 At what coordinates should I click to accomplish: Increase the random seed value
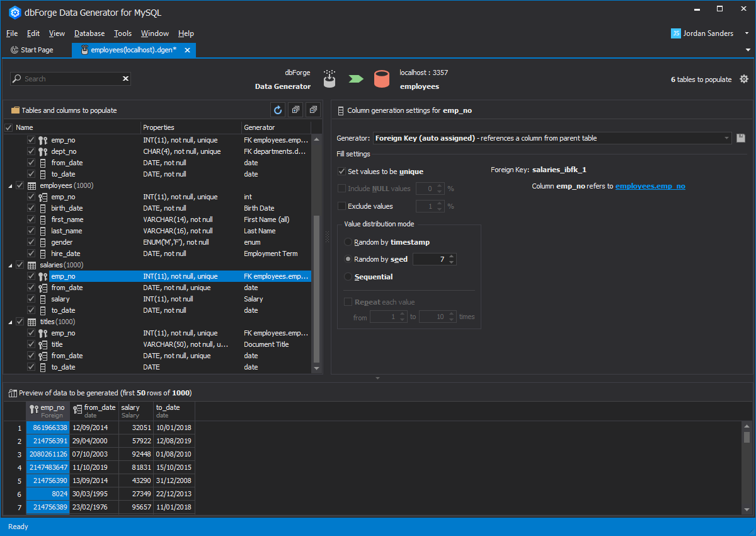(x=452, y=257)
